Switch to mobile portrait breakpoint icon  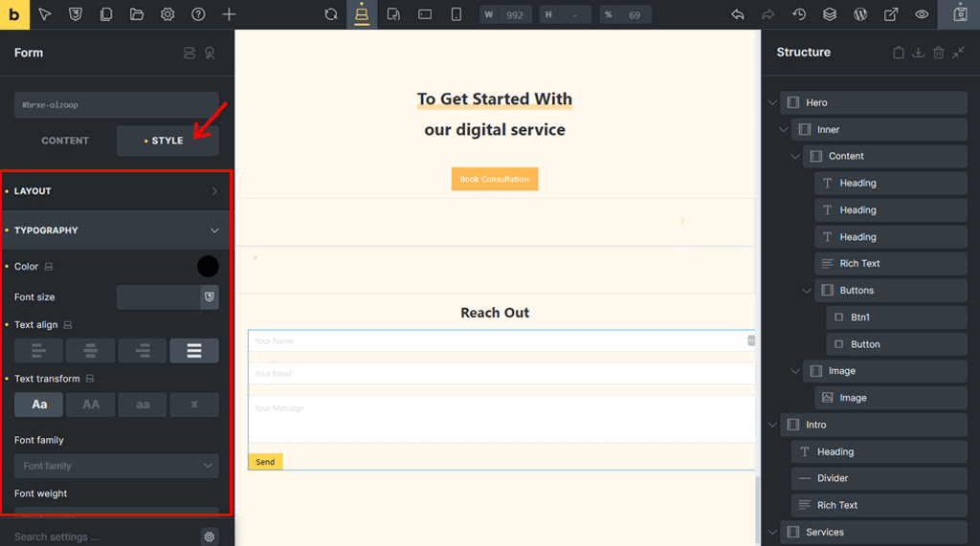(457, 14)
